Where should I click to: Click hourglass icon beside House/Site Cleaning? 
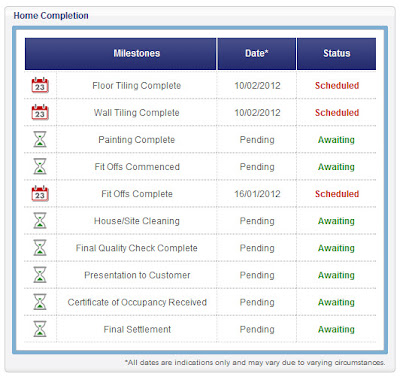coord(40,221)
